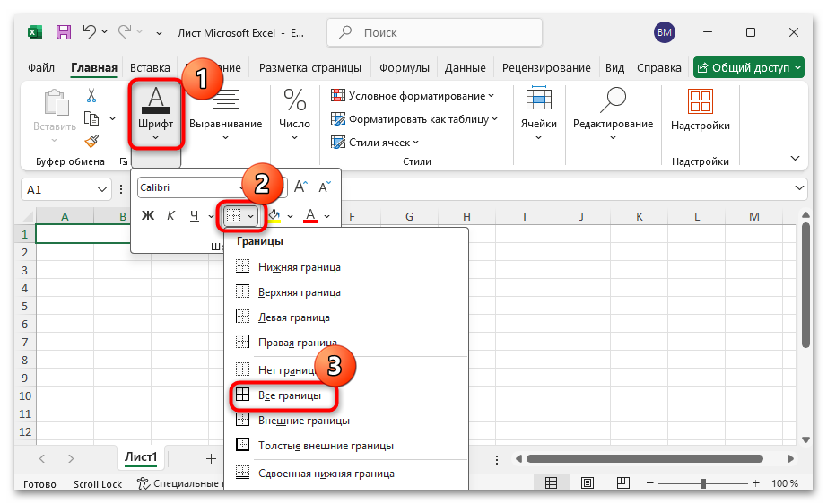Image resolution: width=827 pixels, height=504 pixels.
Task: Open Буфер обмена dialog launcher
Action: (124, 161)
